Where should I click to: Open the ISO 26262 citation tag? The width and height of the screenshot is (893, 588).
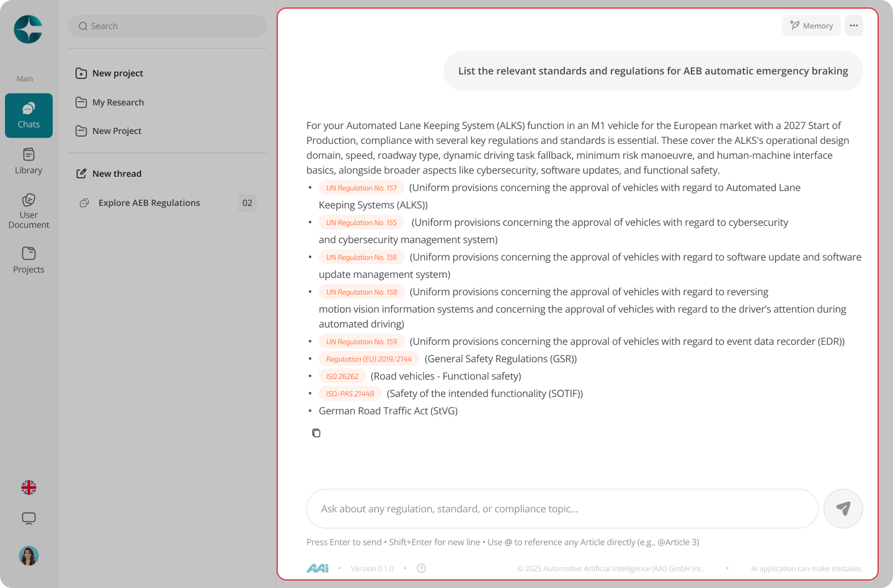(342, 376)
